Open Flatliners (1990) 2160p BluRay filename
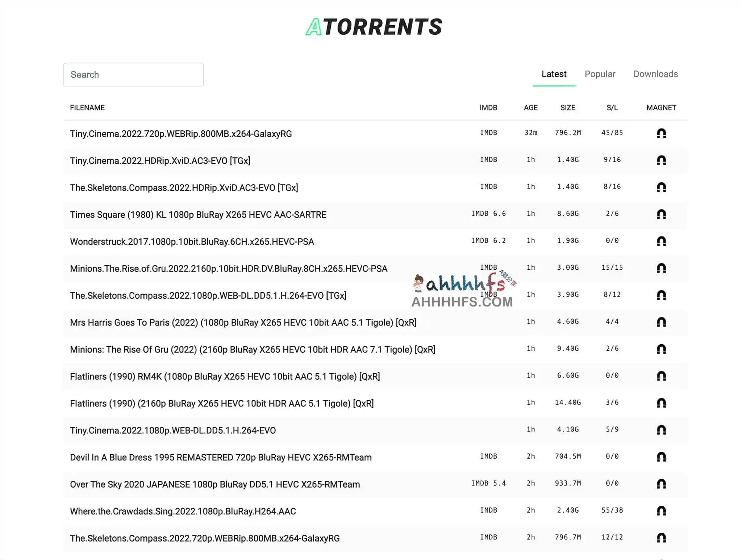The height and width of the screenshot is (560, 742). (222, 403)
